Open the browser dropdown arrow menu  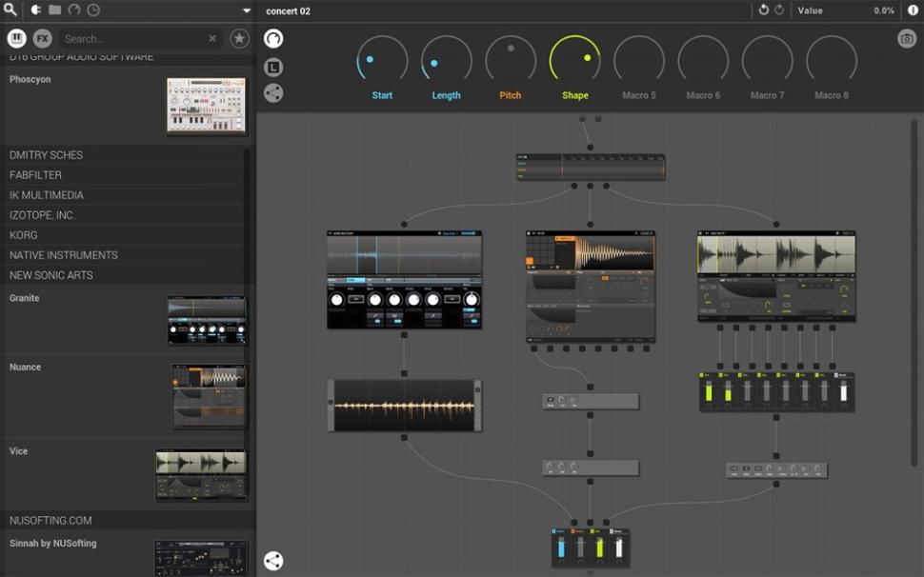(x=247, y=10)
